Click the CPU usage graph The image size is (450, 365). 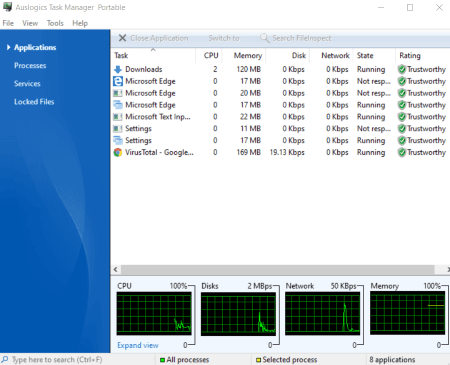pyautogui.click(x=154, y=313)
